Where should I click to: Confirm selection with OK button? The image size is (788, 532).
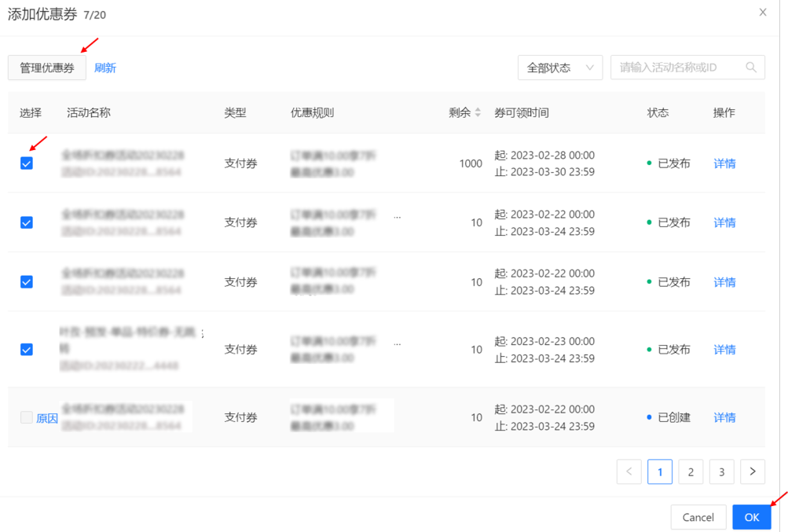point(752,517)
